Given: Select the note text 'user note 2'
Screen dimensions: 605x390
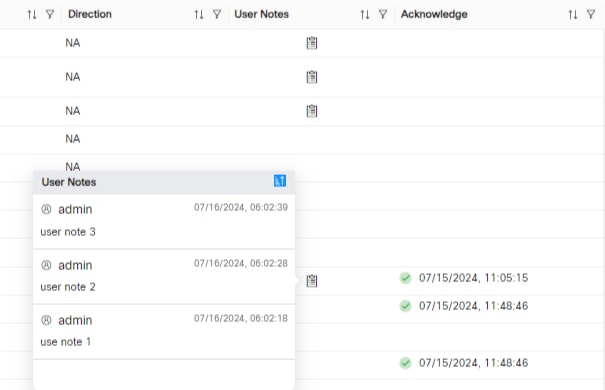Looking at the screenshot, I should tap(68, 287).
